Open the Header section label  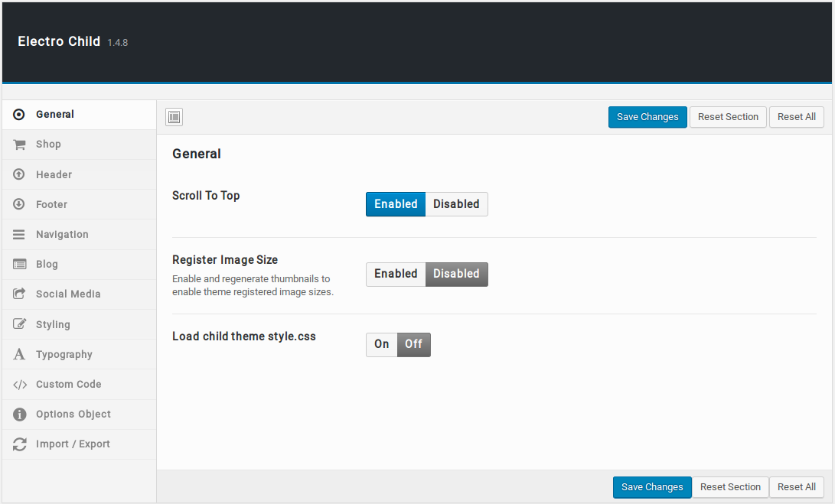[x=54, y=174]
